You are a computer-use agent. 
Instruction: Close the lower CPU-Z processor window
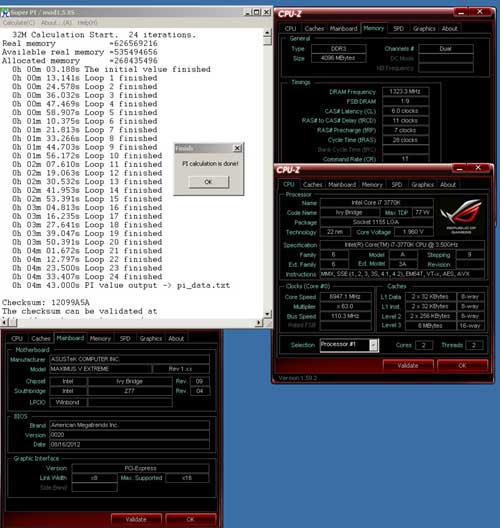click(478, 168)
